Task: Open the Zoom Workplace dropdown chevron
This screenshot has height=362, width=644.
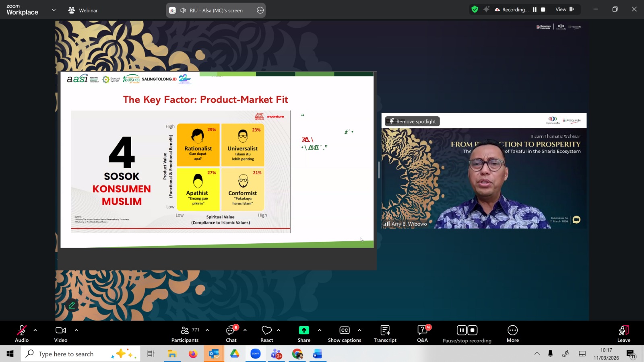Action: (54, 10)
